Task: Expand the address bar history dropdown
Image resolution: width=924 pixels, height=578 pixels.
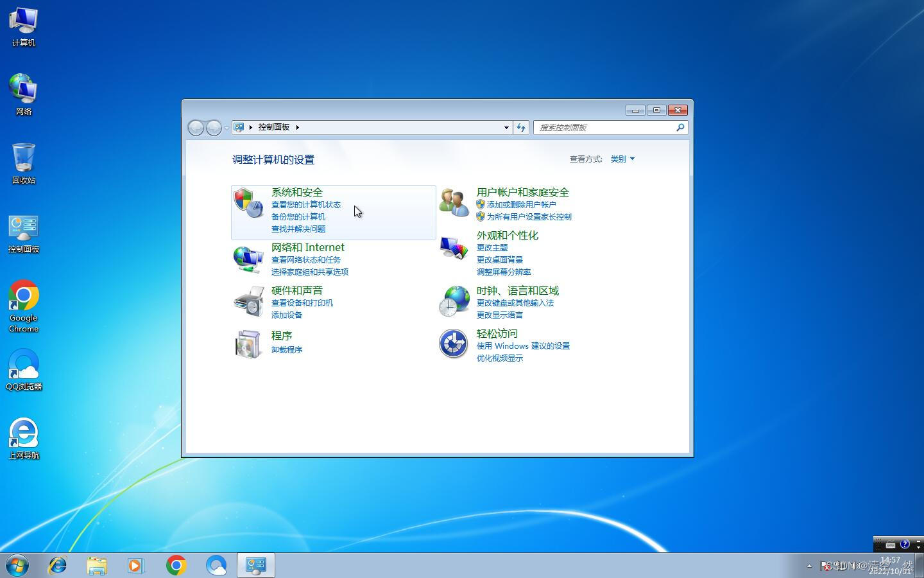Action: click(x=506, y=127)
